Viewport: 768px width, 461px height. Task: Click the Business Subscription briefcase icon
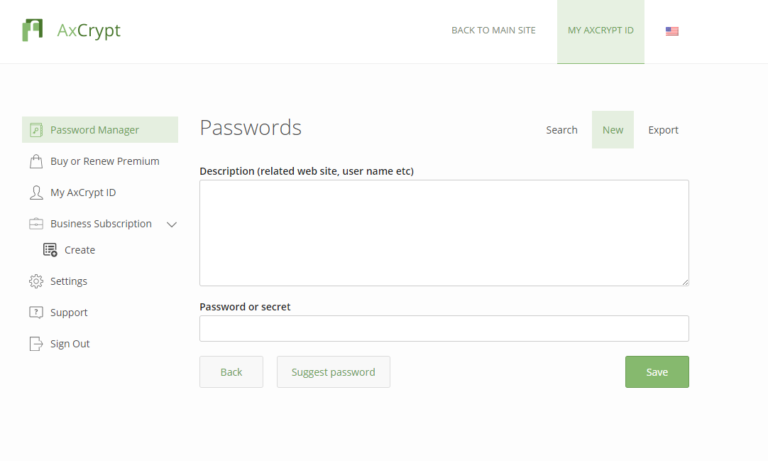[x=36, y=224]
